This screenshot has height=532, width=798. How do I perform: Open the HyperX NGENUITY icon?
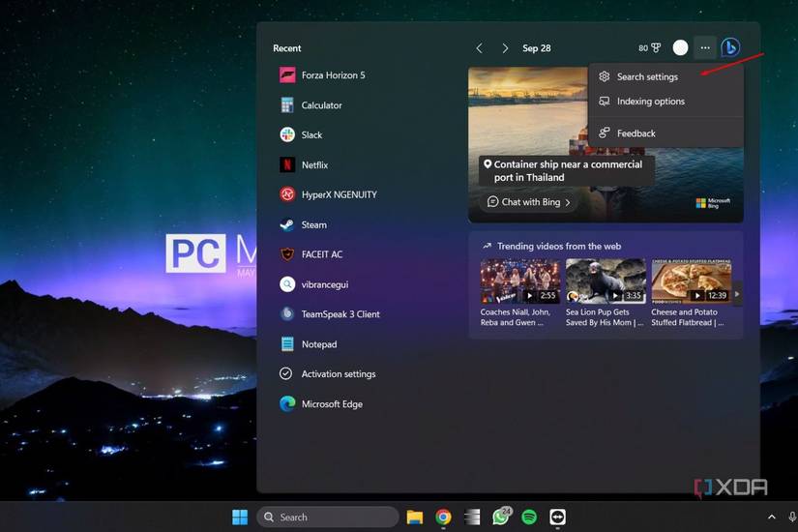click(287, 194)
